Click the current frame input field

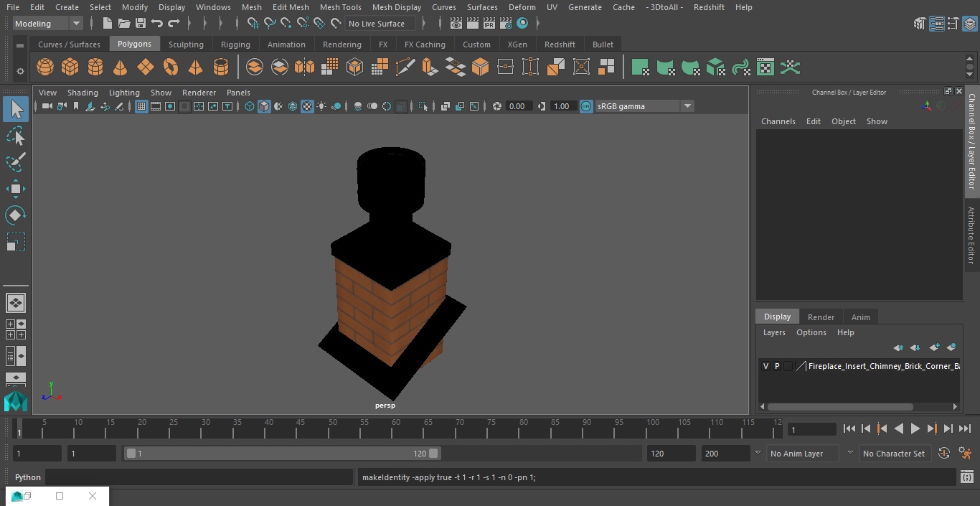click(x=811, y=429)
